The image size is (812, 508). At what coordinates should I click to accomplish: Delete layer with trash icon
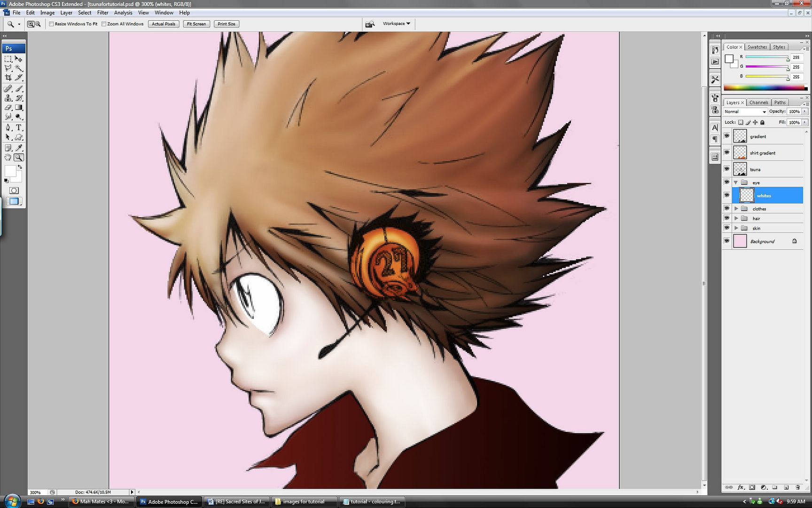click(x=797, y=487)
